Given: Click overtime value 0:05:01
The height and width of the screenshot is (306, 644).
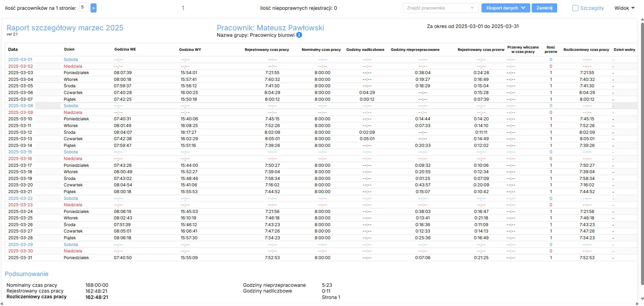Looking at the screenshot, I should click(367, 139).
